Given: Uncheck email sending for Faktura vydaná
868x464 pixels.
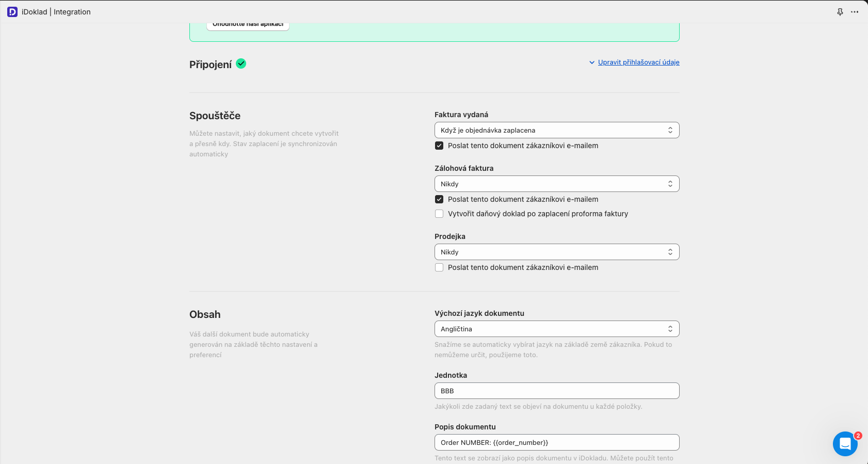Looking at the screenshot, I should (439, 146).
